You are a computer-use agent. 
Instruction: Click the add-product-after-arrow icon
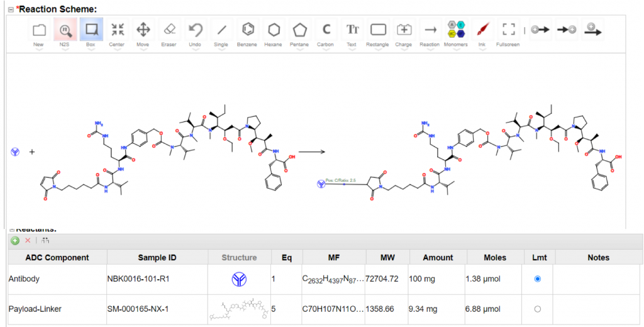tap(567, 30)
